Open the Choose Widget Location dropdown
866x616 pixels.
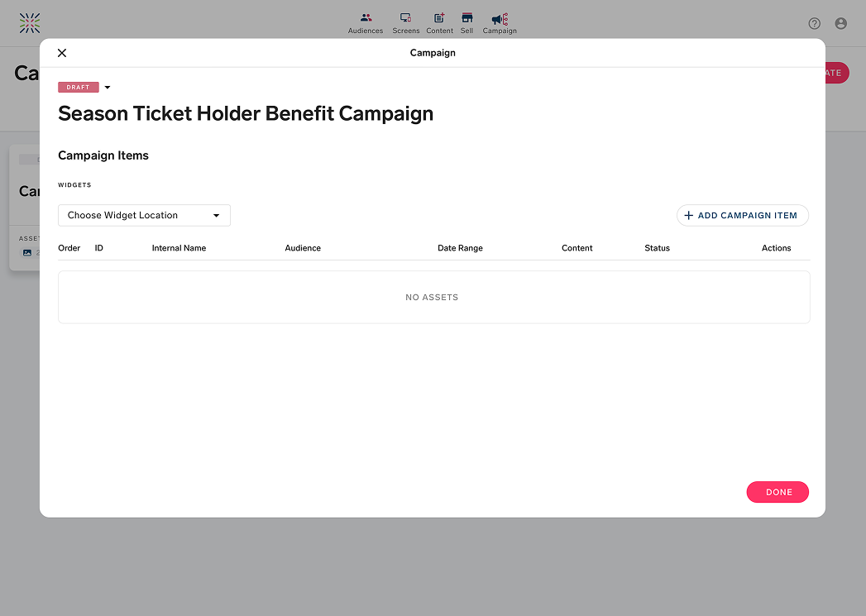point(144,215)
